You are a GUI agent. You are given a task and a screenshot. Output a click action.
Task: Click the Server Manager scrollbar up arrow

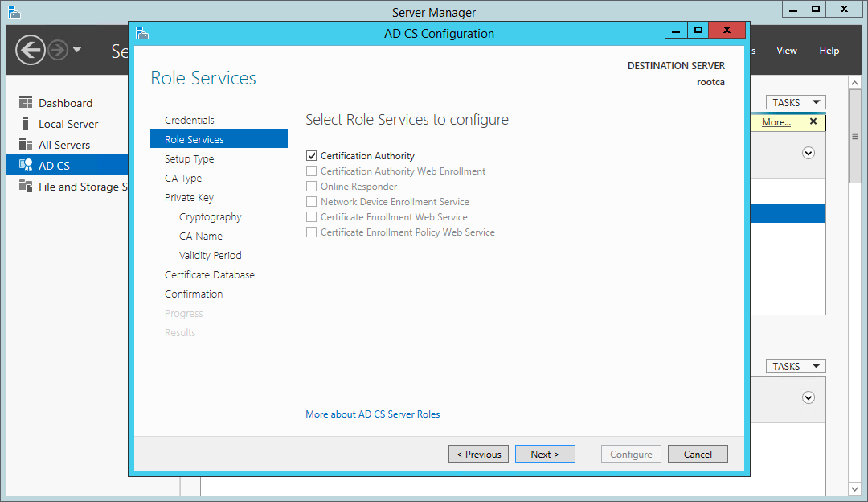pyautogui.click(x=854, y=83)
